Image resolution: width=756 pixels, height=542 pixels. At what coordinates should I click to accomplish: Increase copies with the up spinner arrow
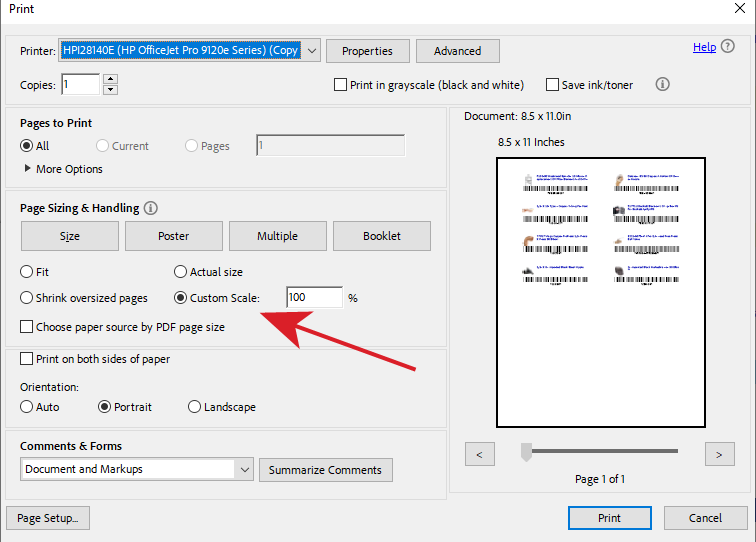click(x=110, y=79)
